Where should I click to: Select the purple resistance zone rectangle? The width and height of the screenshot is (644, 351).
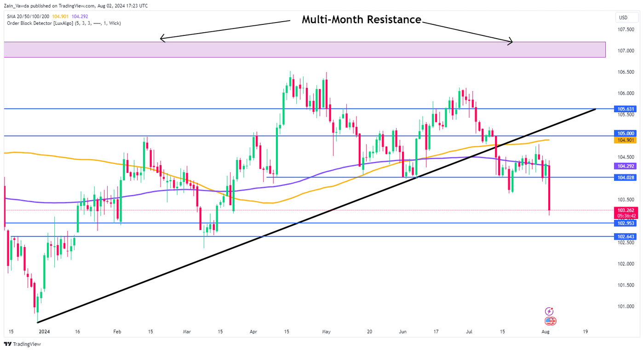point(304,50)
